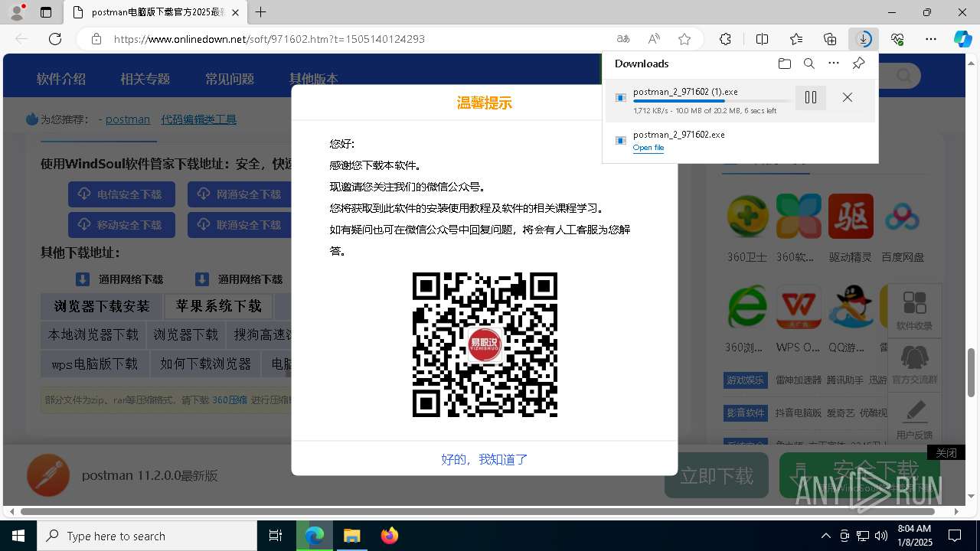
Task: Click the 立即下载 green button
Action: click(717, 475)
